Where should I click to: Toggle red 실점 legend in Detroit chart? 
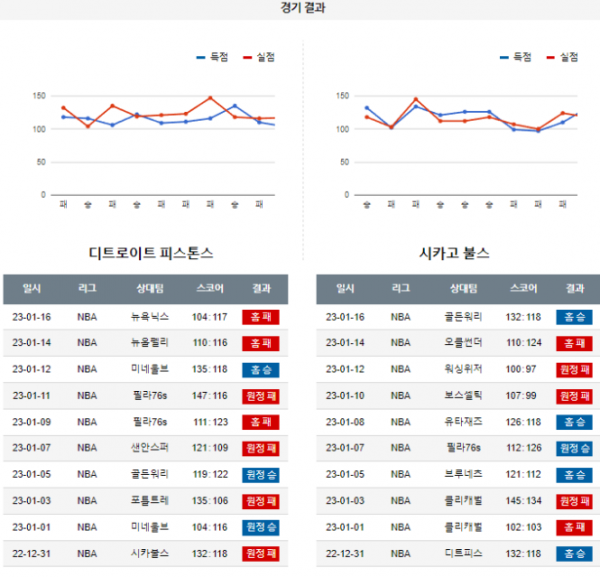click(259, 57)
